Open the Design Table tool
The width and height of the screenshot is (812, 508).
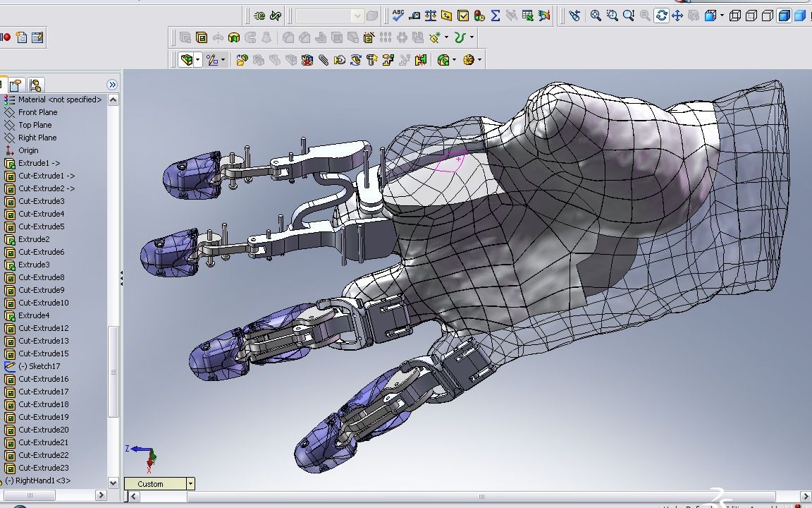[528, 16]
